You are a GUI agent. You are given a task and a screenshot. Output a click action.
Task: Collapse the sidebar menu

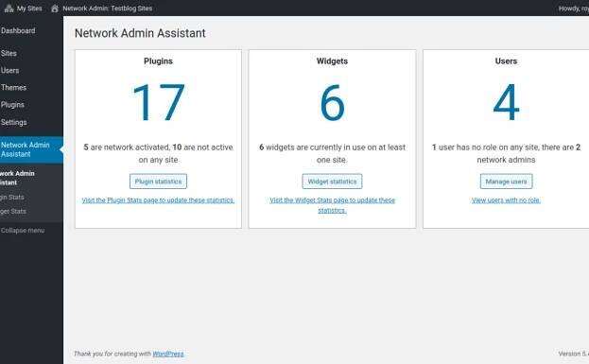click(23, 231)
